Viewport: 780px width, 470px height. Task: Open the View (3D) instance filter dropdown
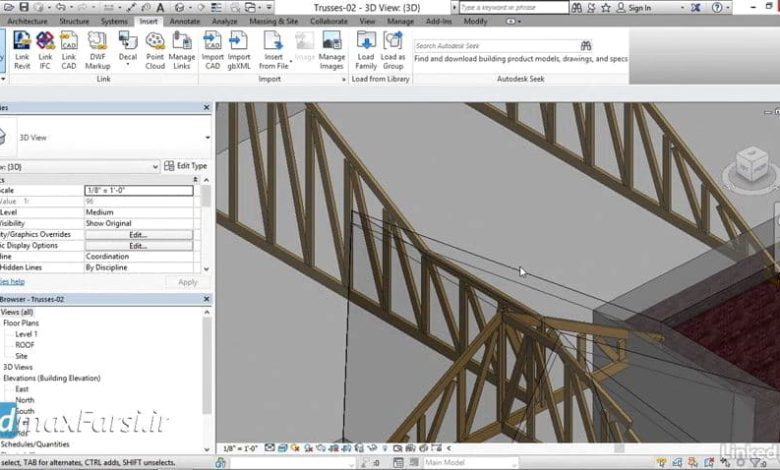(x=155, y=167)
